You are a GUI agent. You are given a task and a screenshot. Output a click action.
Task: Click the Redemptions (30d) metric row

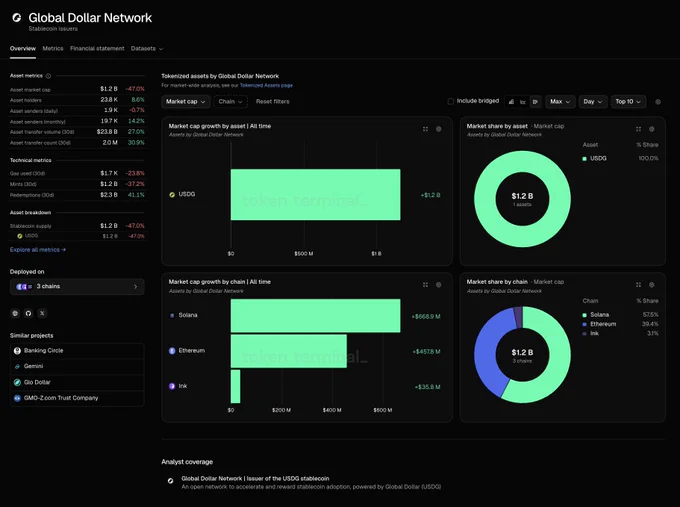[x=77, y=195]
